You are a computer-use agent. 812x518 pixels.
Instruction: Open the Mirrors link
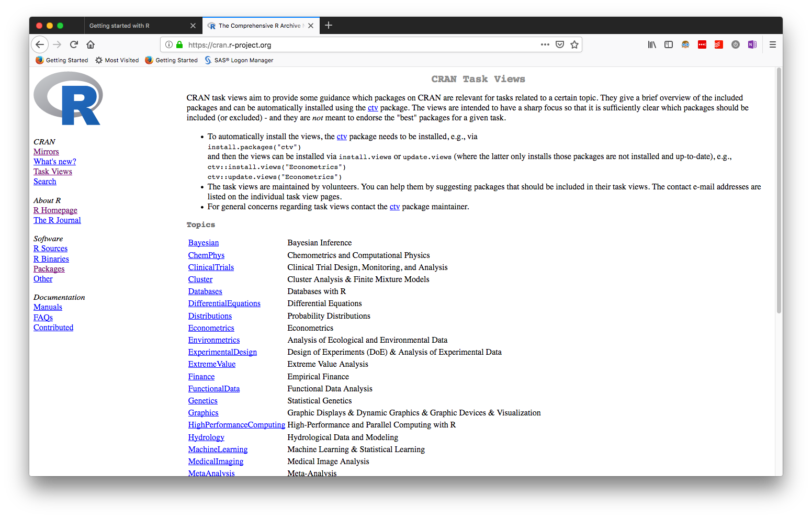(46, 152)
